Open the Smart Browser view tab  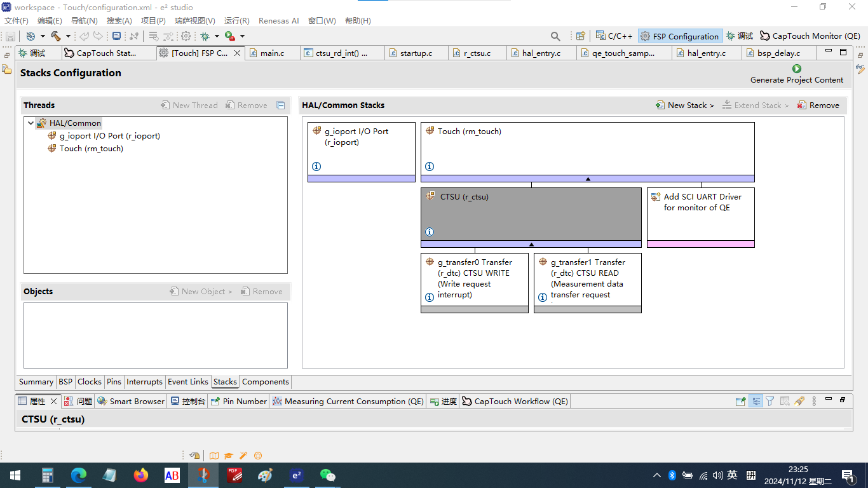pos(131,402)
